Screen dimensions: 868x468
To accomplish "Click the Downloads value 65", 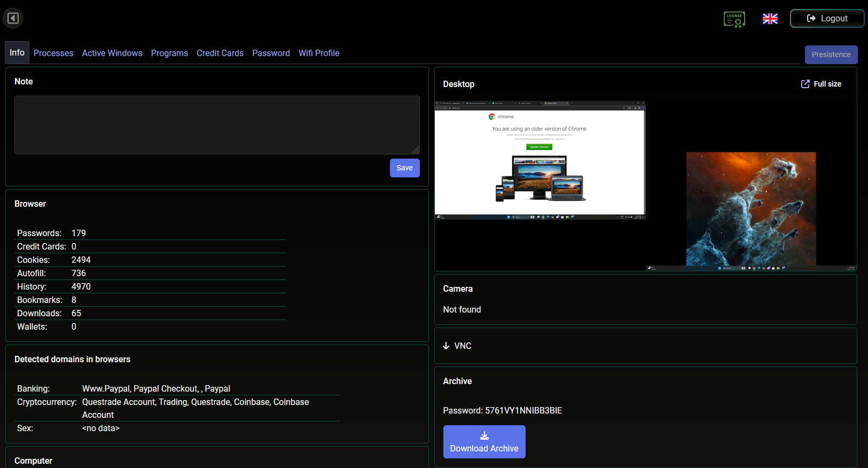I will tap(76, 313).
